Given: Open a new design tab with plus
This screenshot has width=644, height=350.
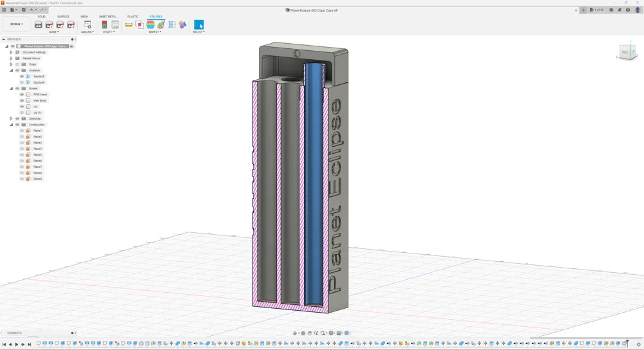Looking at the screenshot, I should click(x=583, y=10).
